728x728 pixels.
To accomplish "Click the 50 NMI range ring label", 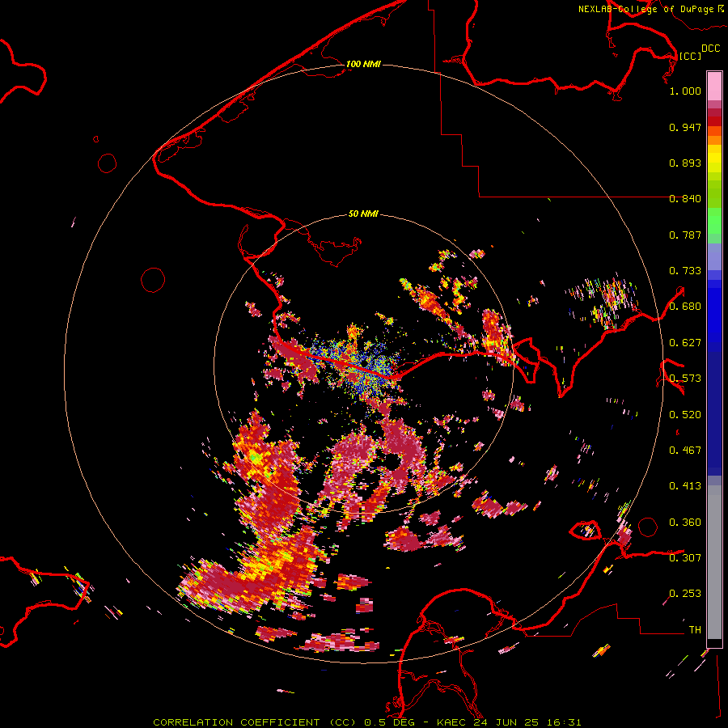I will (363, 214).
